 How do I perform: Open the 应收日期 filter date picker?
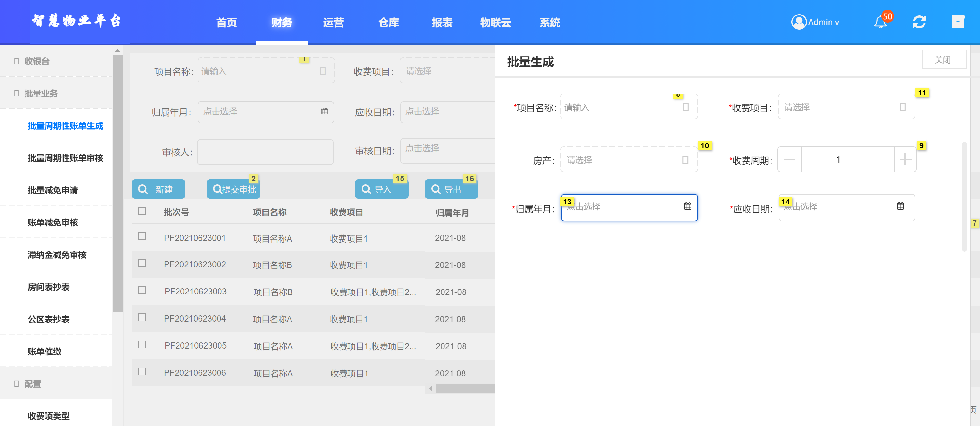point(447,112)
